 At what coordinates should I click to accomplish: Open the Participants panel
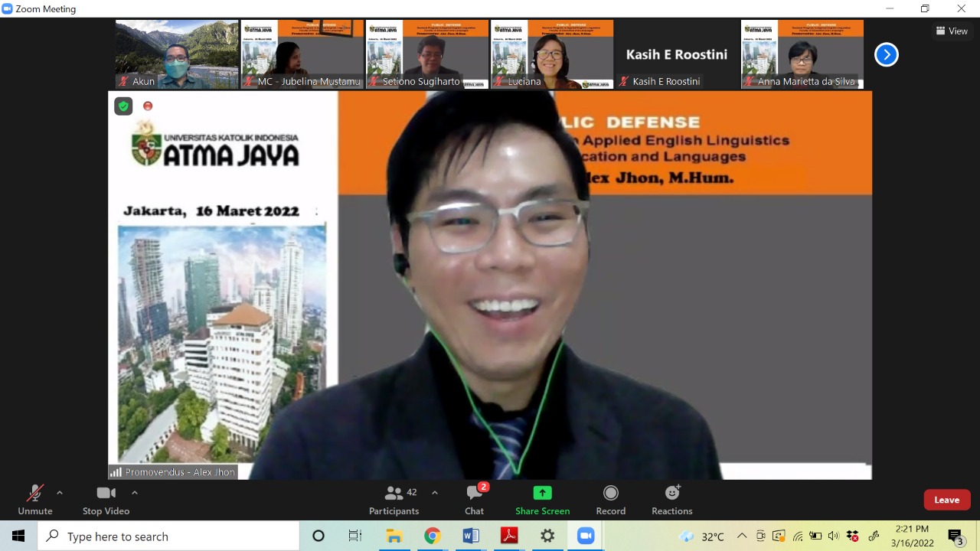click(394, 500)
